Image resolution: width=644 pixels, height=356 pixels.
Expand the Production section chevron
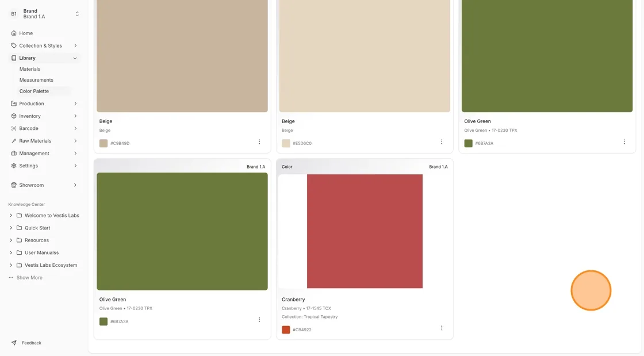click(x=75, y=104)
